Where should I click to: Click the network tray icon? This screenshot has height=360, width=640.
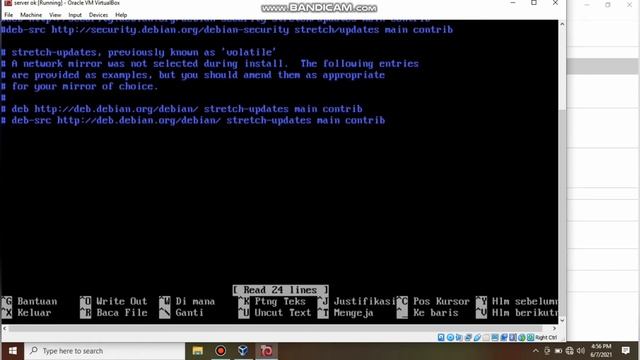tap(569, 351)
